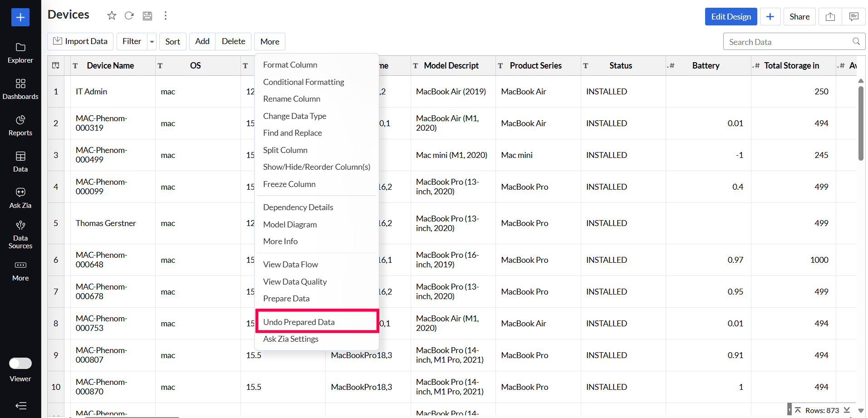Collapse the left sidebar panel
This screenshot has width=868, height=418.
click(x=20, y=406)
